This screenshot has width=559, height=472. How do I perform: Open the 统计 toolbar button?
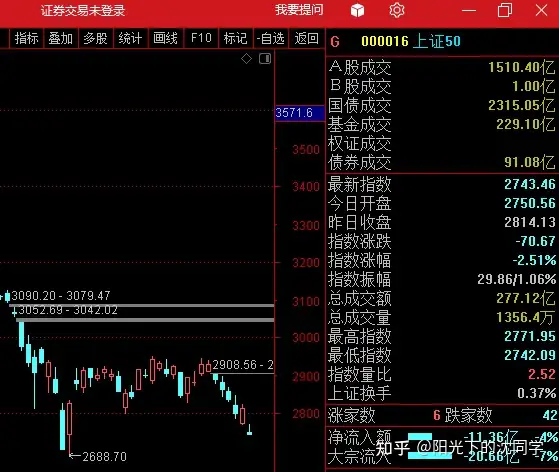pyautogui.click(x=130, y=38)
